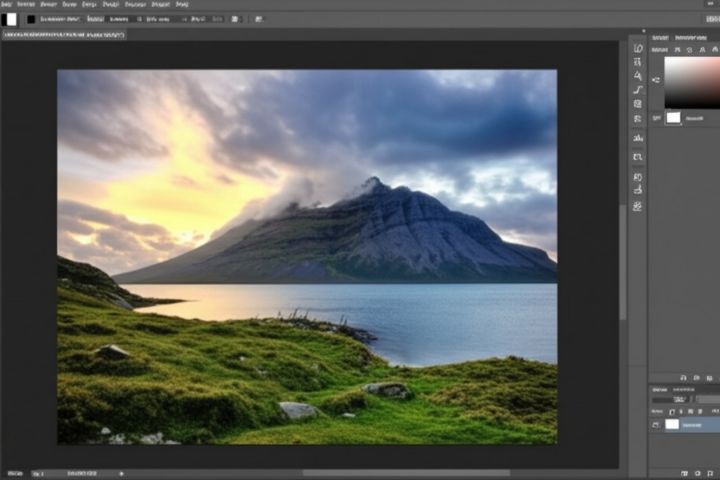Click the arrows icon beside the color field
The image size is (720, 480).
tap(656, 80)
